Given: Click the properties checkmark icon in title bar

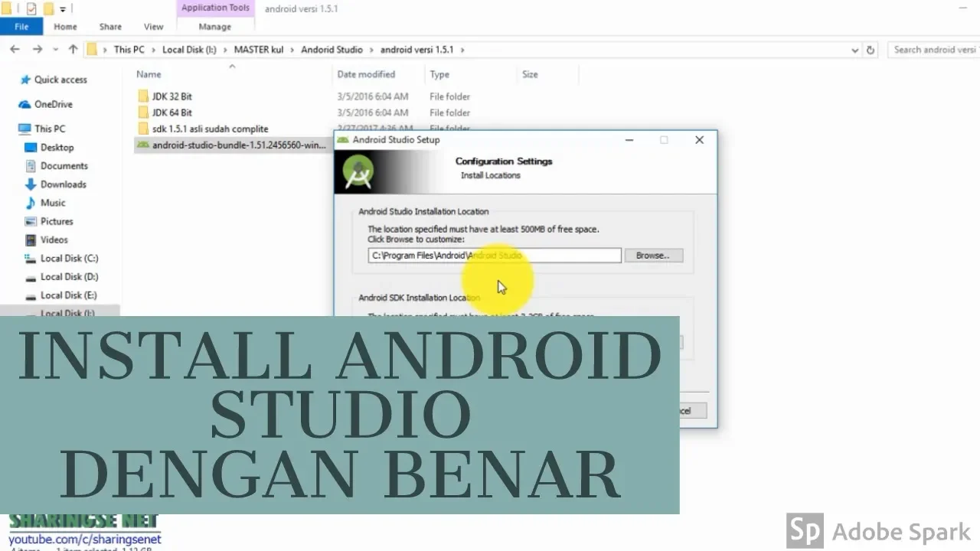Looking at the screenshot, I should 31,9.
